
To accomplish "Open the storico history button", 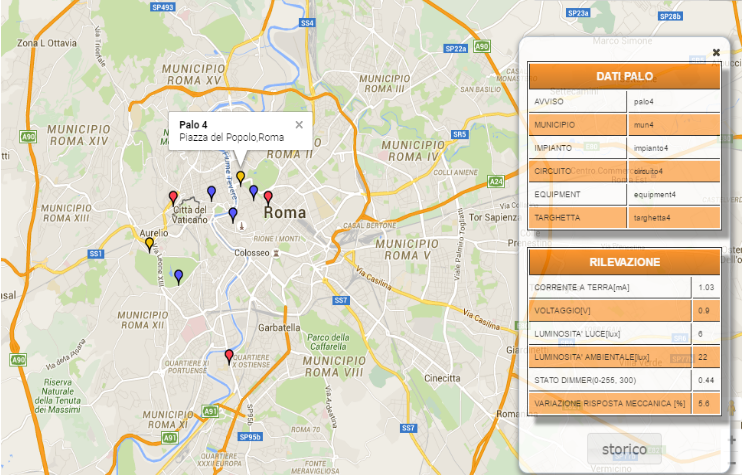I will [x=624, y=449].
